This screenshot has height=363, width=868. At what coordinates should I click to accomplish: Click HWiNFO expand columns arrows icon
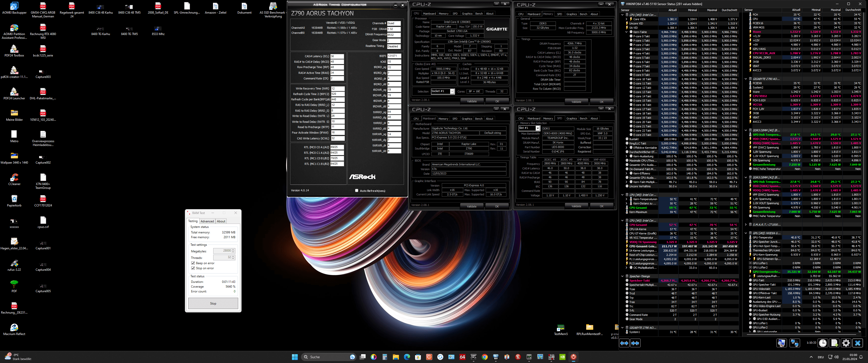tap(624, 343)
